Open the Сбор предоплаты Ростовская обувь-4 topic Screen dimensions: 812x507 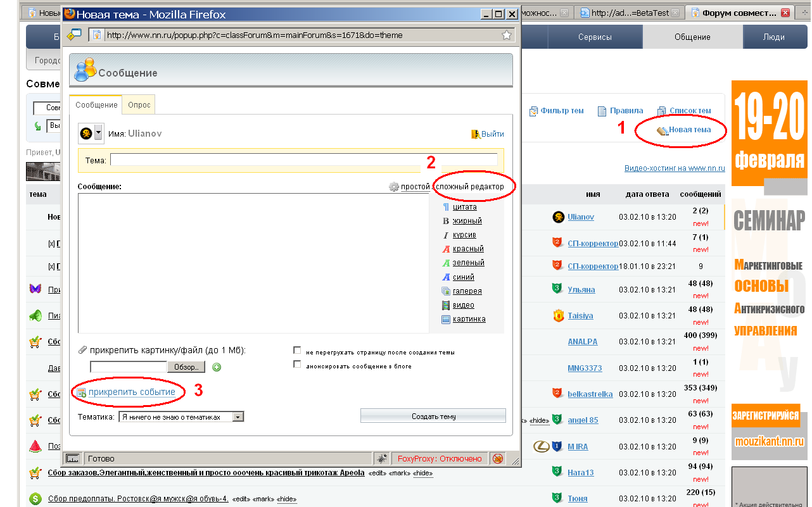click(x=138, y=499)
